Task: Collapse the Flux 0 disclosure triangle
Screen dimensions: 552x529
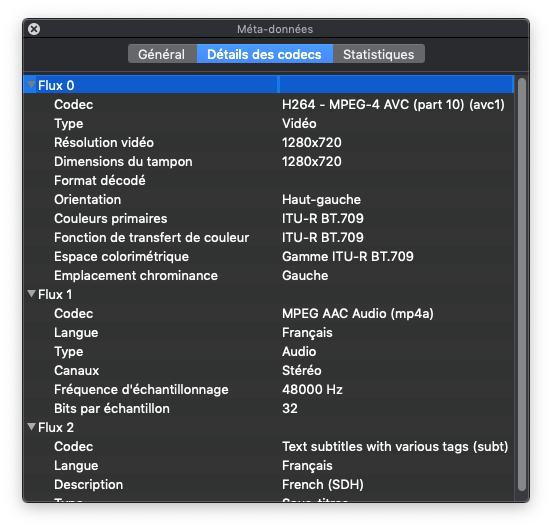Action: click(x=32, y=85)
